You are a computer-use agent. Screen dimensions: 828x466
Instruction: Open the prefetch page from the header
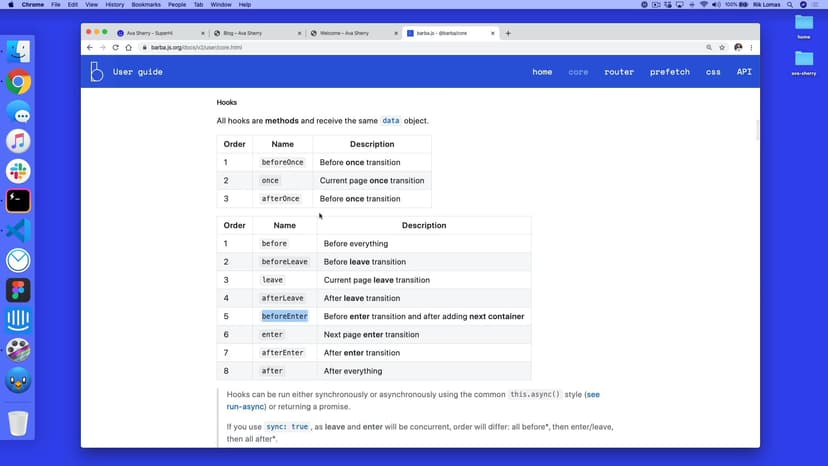click(669, 72)
